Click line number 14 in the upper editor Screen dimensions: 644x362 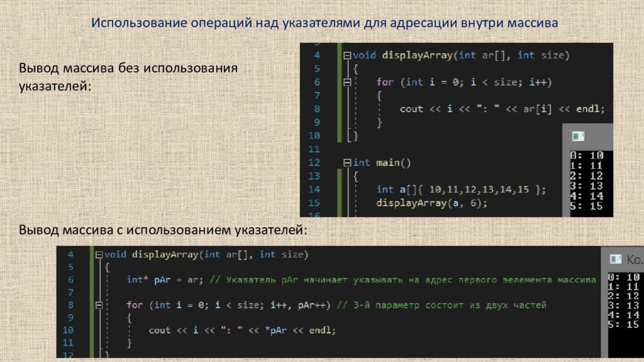tap(314, 189)
